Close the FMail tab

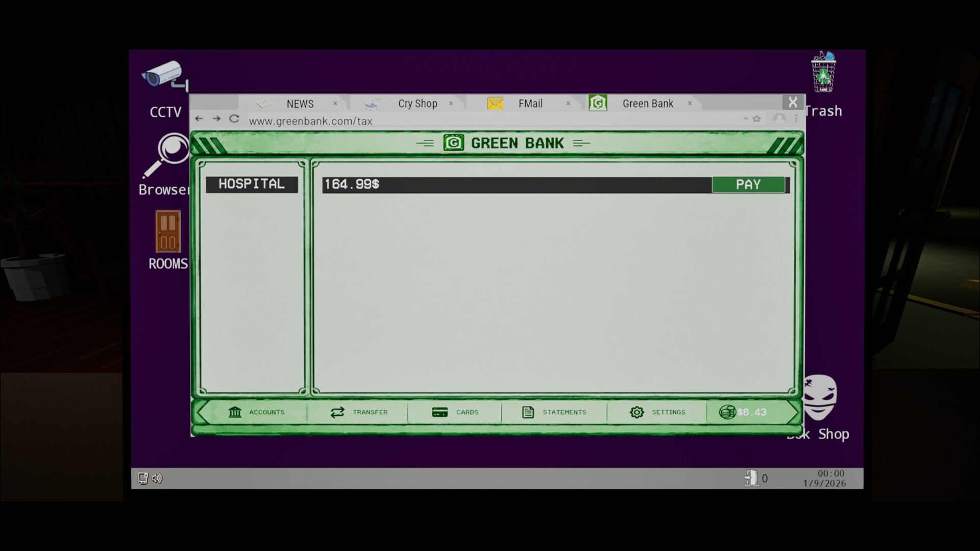click(x=568, y=103)
